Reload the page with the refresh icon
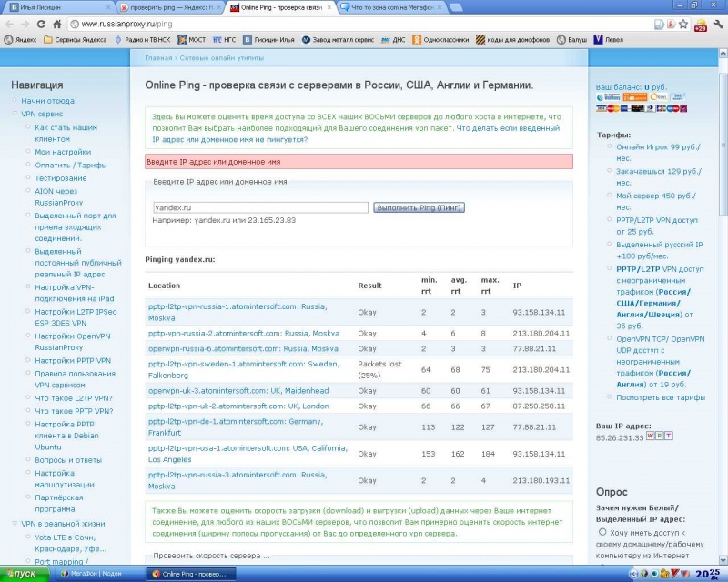Viewport: 728px width, 582px height. pos(42,22)
